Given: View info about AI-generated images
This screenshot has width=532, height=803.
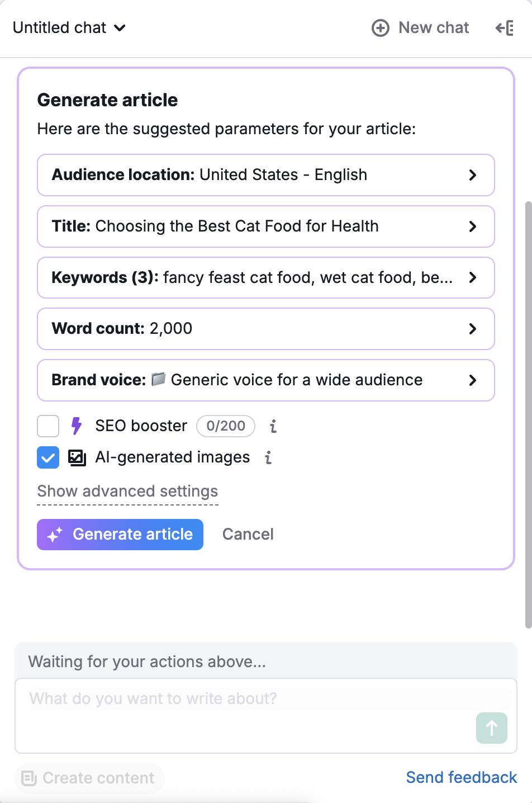Looking at the screenshot, I should coord(268,457).
